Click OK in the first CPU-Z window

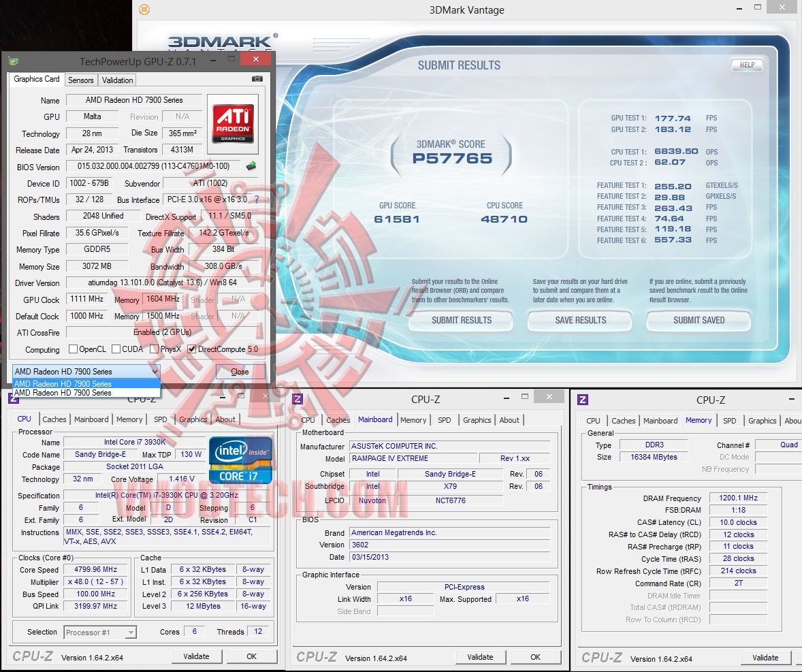click(252, 656)
